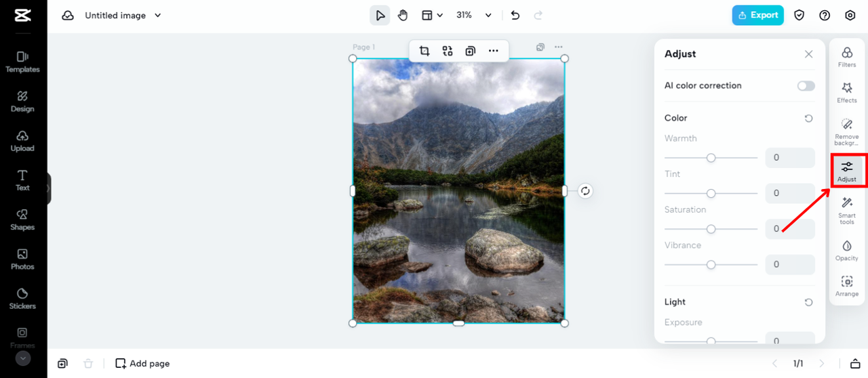
Task: Click the Saturation value field
Action: pos(790,229)
